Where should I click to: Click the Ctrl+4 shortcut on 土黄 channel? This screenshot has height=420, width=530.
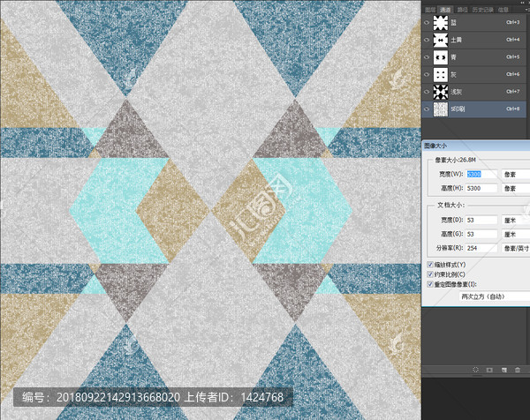512,40
